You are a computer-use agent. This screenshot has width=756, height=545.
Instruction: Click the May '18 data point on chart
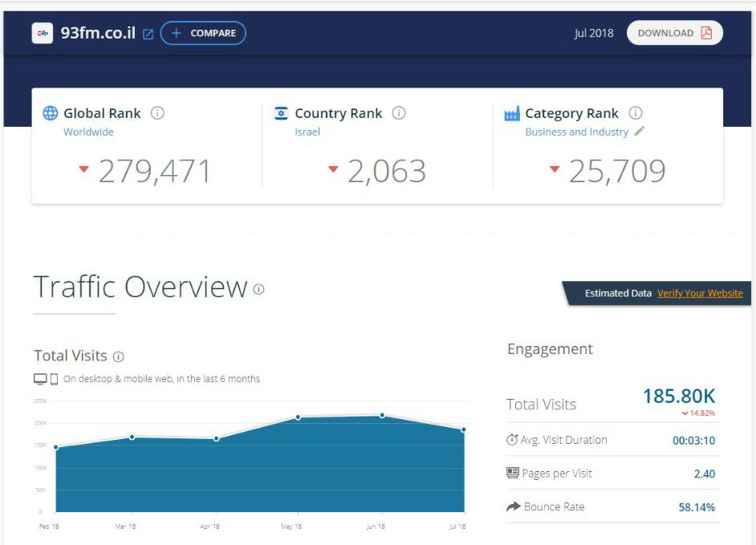(x=298, y=417)
